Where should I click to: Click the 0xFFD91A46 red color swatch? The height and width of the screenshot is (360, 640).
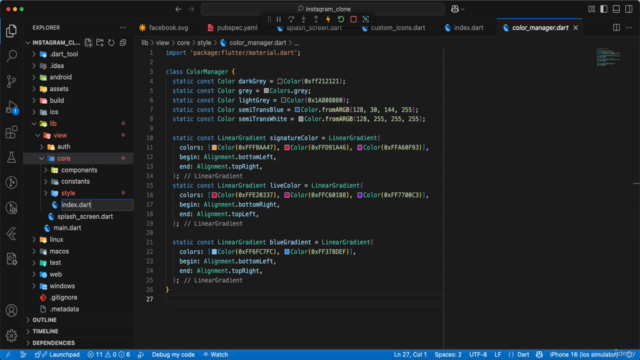(x=287, y=147)
